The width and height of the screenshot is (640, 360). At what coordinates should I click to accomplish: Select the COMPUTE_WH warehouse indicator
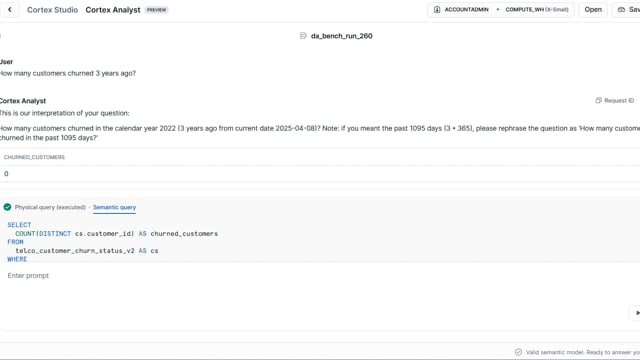[x=536, y=9]
